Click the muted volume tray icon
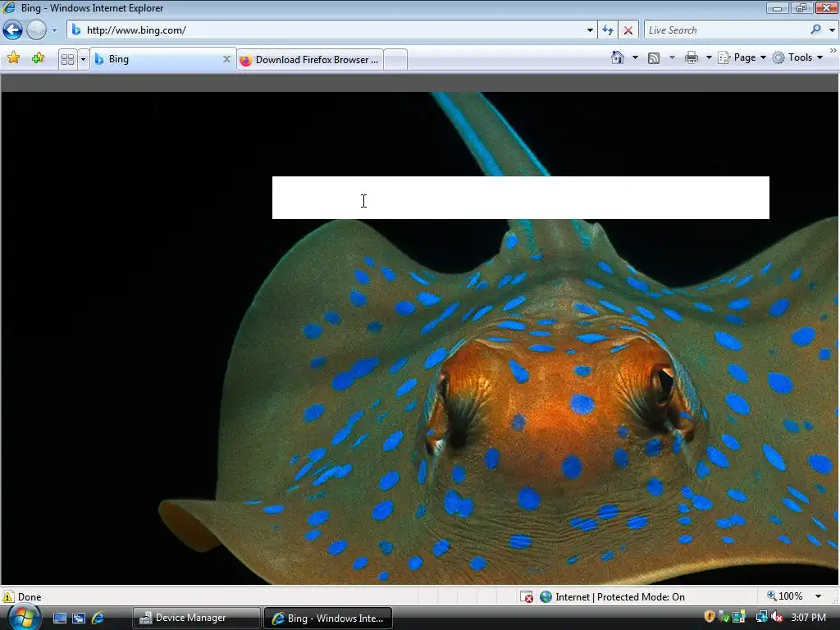 tap(777, 617)
